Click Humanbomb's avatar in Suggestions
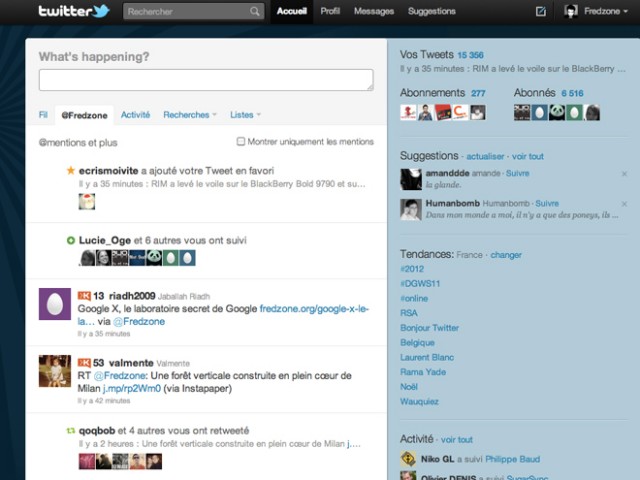 click(411, 210)
